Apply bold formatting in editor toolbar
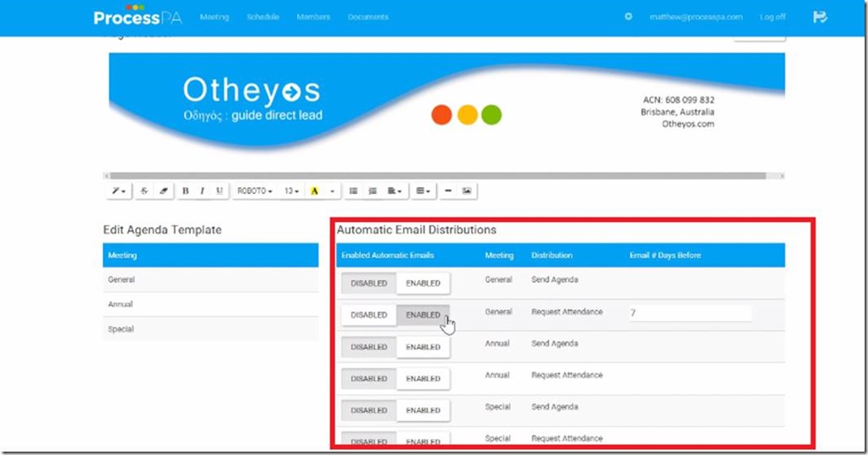The image size is (868, 455). point(185,192)
